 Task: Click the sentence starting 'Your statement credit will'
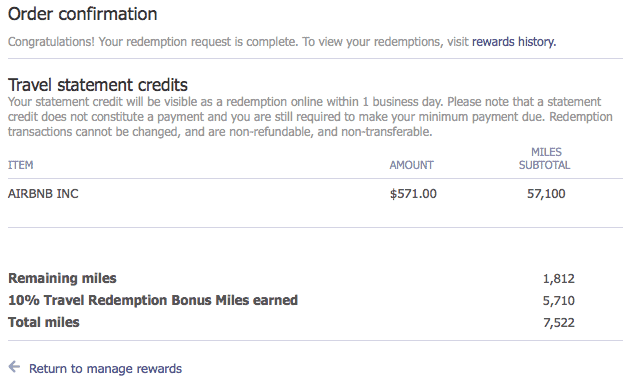click(225, 102)
